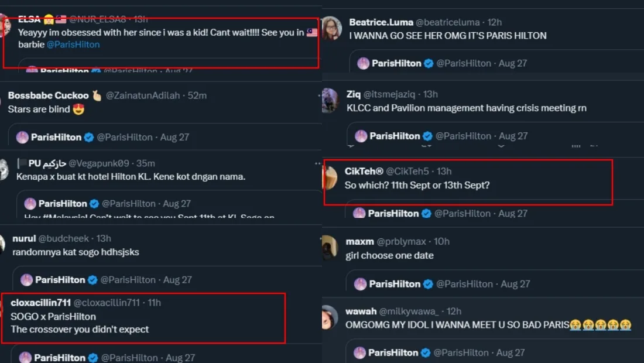The width and height of the screenshot is (644, 363).
Task: Click the @ParisHilton mention in ELSA's tweet
Action: (73, 44)
